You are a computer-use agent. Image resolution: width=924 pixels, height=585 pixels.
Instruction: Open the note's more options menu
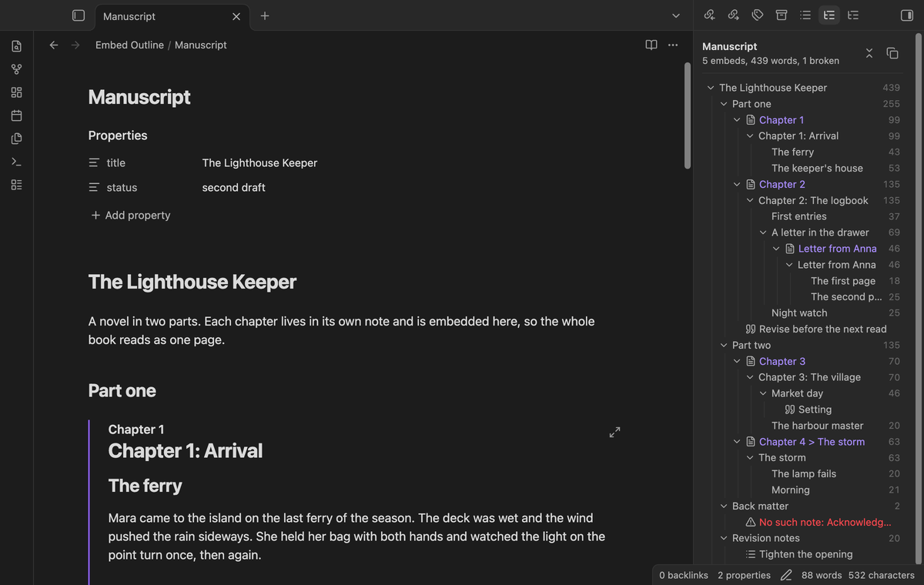click(x=673, y=45)
